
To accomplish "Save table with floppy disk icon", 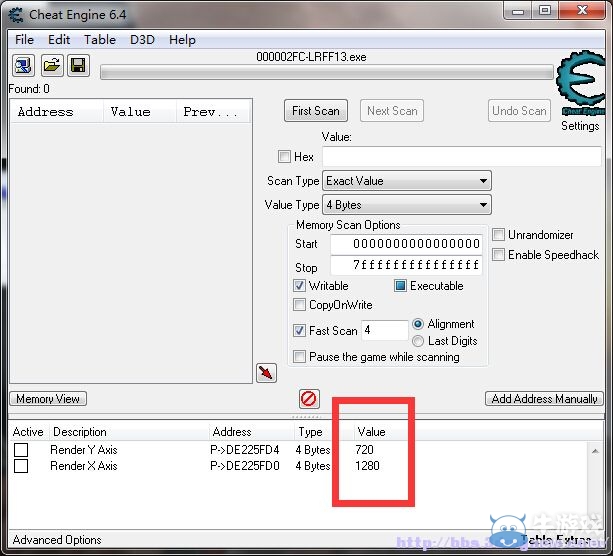I will tap(78, 65).
